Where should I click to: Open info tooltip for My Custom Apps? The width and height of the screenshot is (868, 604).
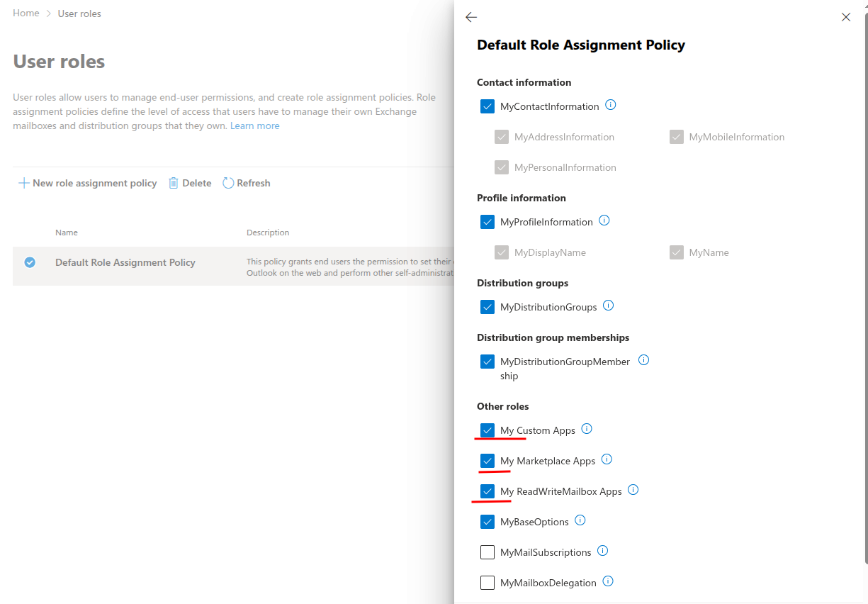587,430
